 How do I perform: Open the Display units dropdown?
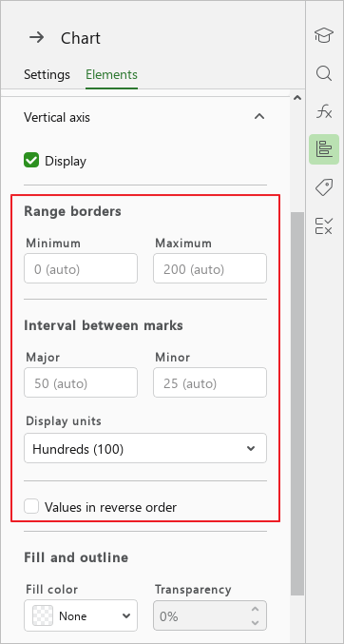point(145,448)
